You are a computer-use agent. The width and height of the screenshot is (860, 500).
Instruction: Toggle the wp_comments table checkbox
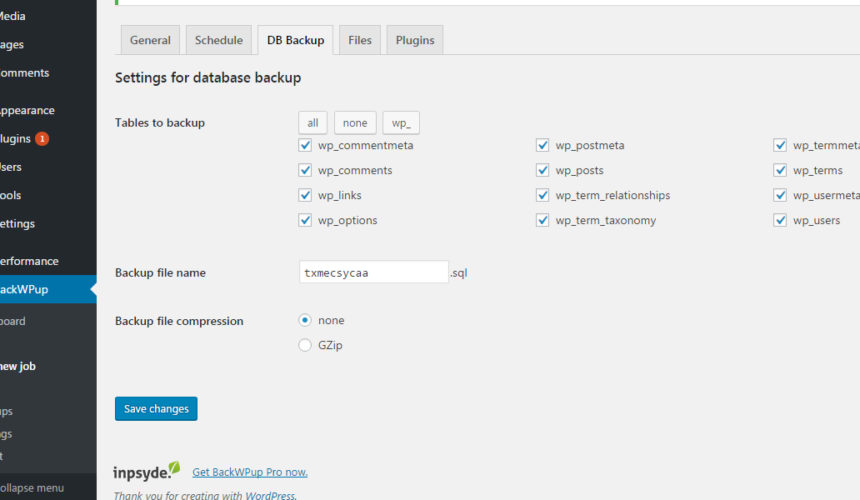pyautogui.click(x=305, y=171)
